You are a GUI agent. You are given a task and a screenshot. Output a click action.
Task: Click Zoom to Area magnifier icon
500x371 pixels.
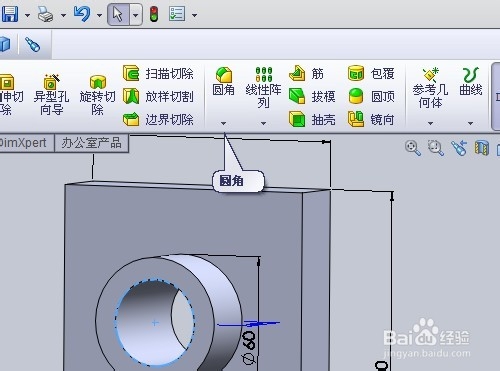pyautogui.click(x=436, y=148)
